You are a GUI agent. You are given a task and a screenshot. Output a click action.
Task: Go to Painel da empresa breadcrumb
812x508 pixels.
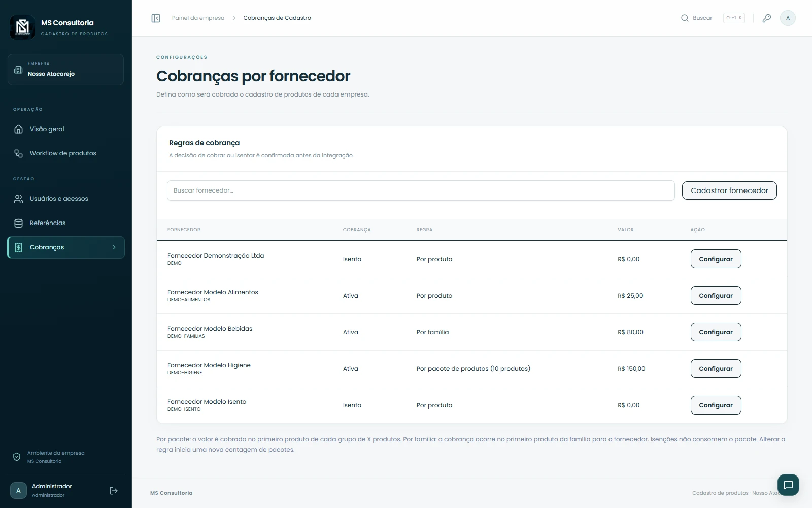[x=198, y=18]
